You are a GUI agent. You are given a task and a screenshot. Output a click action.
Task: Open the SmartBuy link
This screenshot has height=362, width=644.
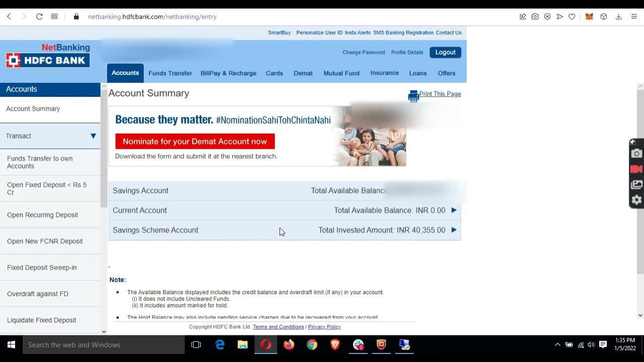coord(279,33)
